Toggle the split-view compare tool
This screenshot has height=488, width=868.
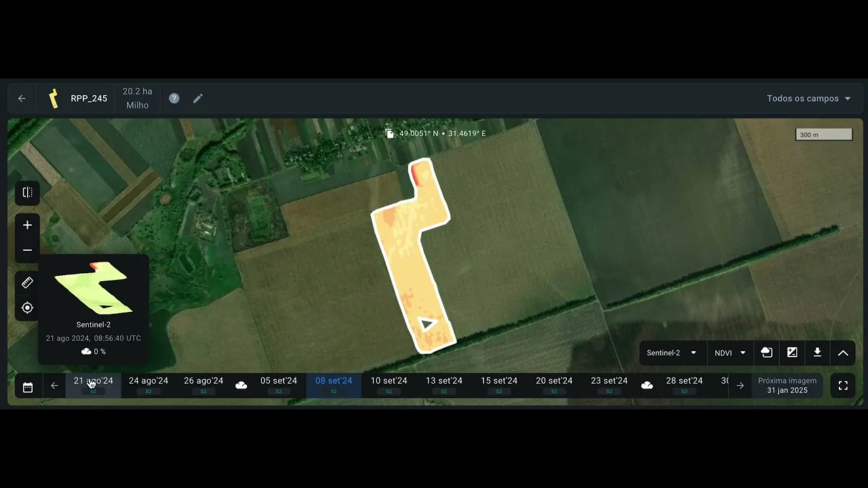28,192
